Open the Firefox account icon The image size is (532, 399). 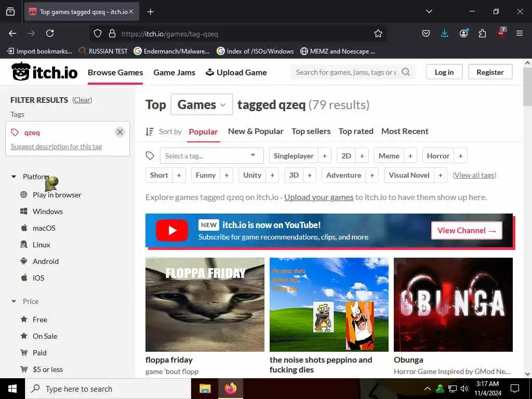coord(463,33)
